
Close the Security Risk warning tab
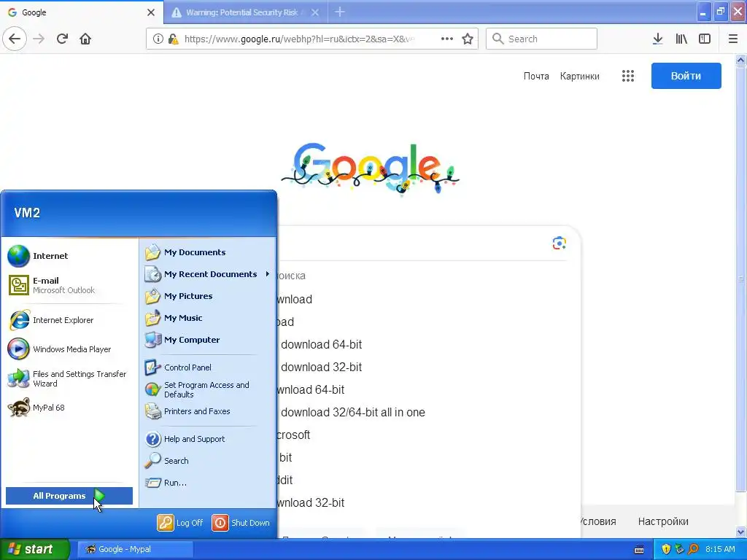click(x=315, y=12)
